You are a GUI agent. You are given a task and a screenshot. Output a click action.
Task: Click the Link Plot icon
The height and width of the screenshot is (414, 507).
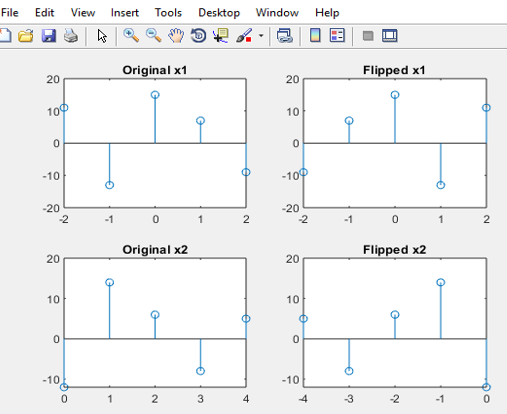285,35
